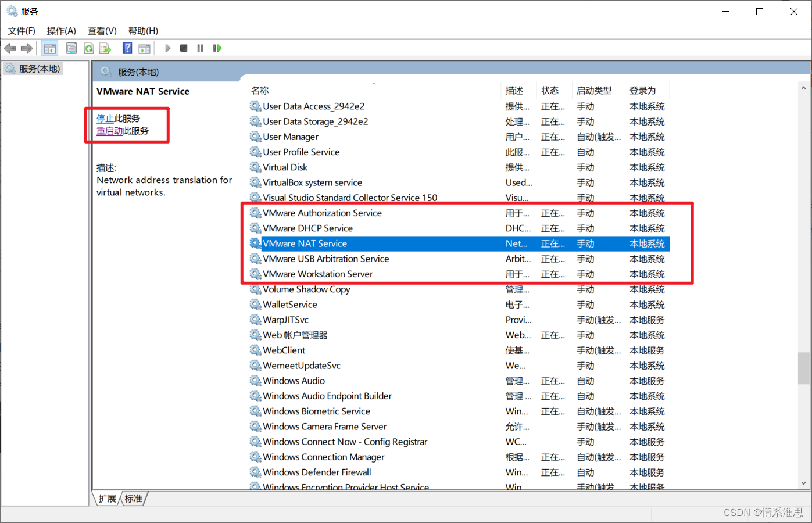Open the Help toolbar icon
Screen dimensions: 812x523
pos(127,48)
